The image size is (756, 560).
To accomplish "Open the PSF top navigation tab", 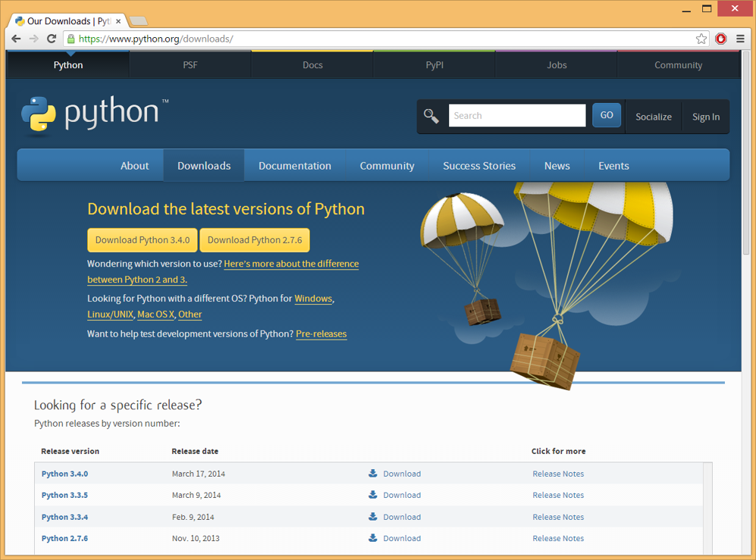I will click(x=190, y=65).
